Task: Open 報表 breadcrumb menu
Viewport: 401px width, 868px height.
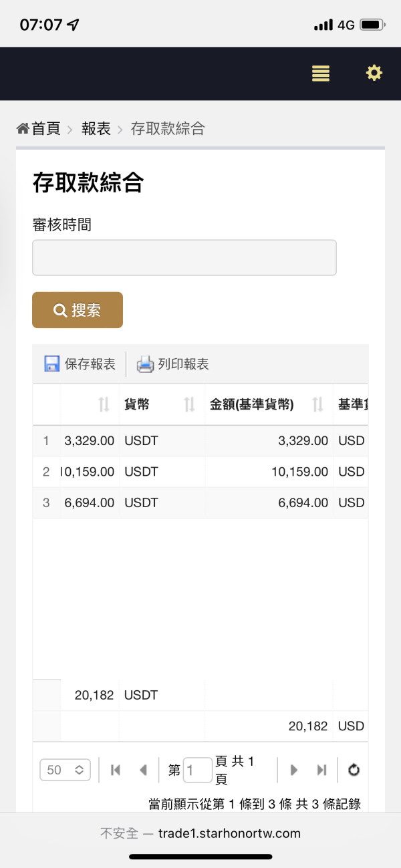Action: tap(96, 128)
